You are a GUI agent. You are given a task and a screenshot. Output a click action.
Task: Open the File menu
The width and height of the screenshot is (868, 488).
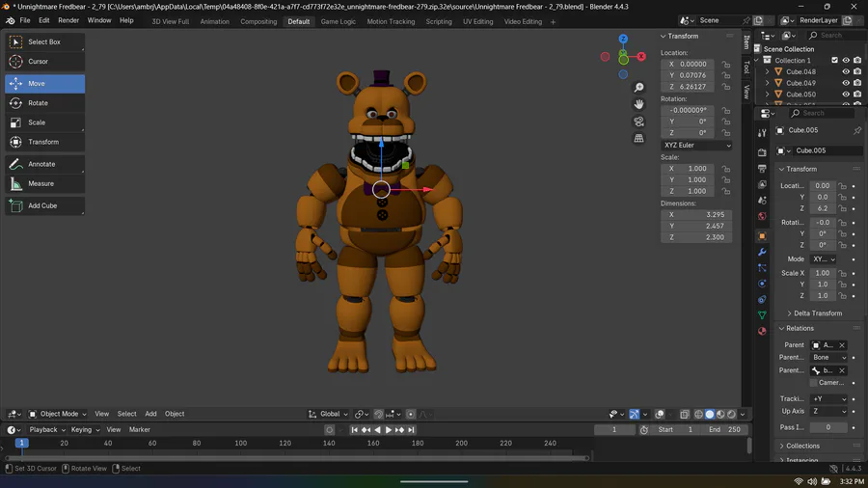pos(25,20)
